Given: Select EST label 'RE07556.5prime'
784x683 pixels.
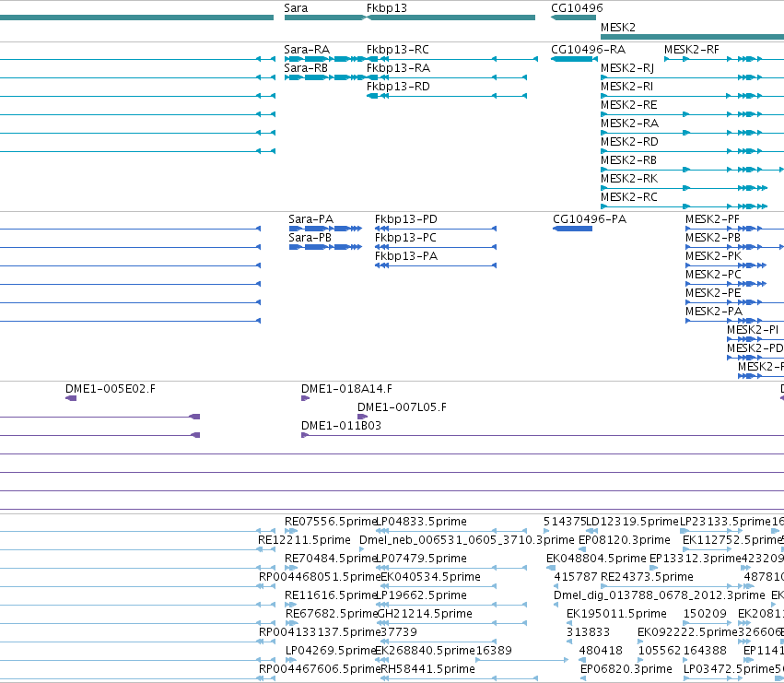Looking at the screenshot, I should (x=331, y=522).
